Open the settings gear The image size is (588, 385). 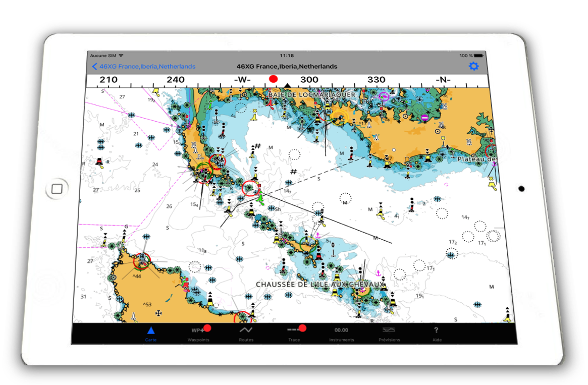coord(473,67)
